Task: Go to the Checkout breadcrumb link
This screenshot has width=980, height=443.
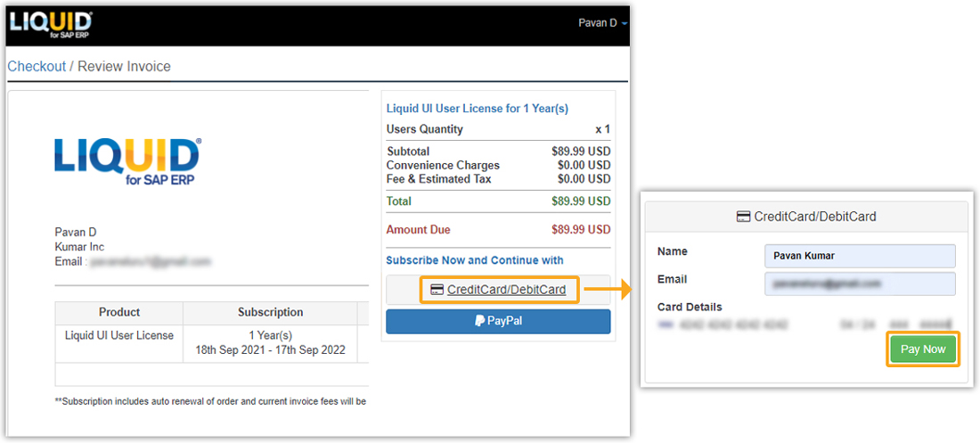Action: tap(37, 66)
